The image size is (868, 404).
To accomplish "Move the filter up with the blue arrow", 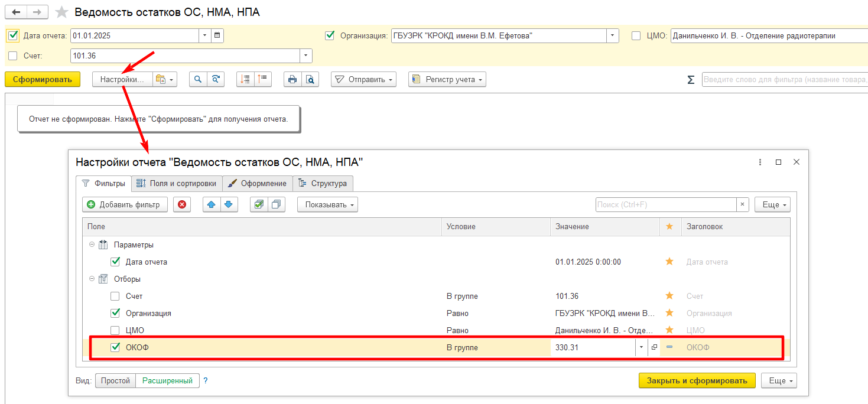I will [x=212, y=204].
